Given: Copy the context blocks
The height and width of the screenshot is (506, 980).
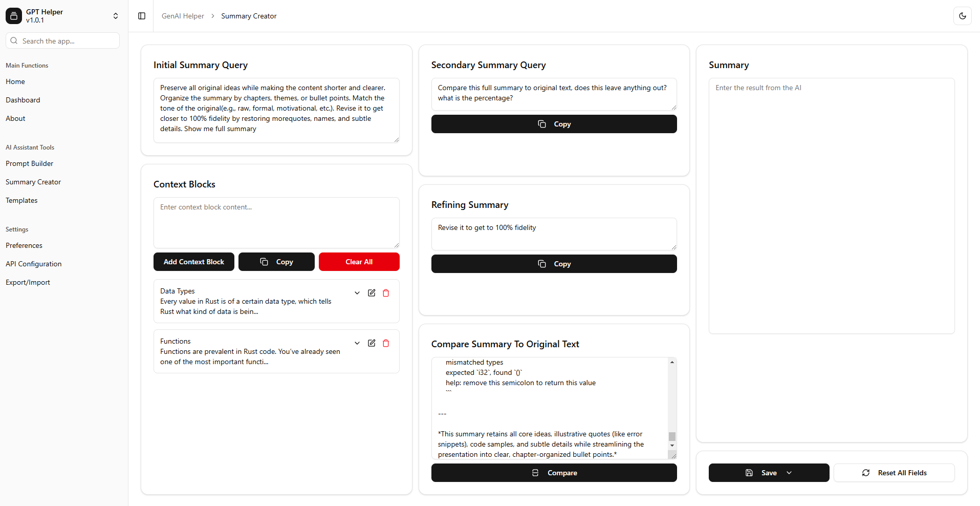Looking at the screenshot, I should click(x=276, y=262).
